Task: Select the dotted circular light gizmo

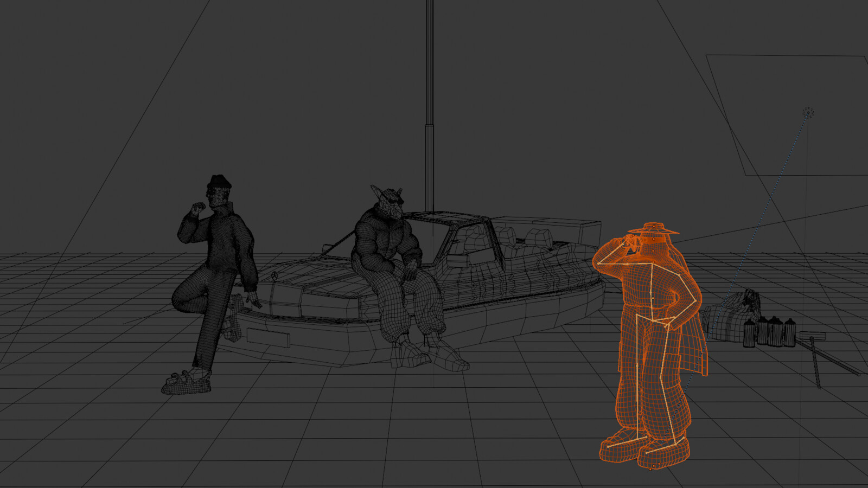Action: click(x=808, y=113)
